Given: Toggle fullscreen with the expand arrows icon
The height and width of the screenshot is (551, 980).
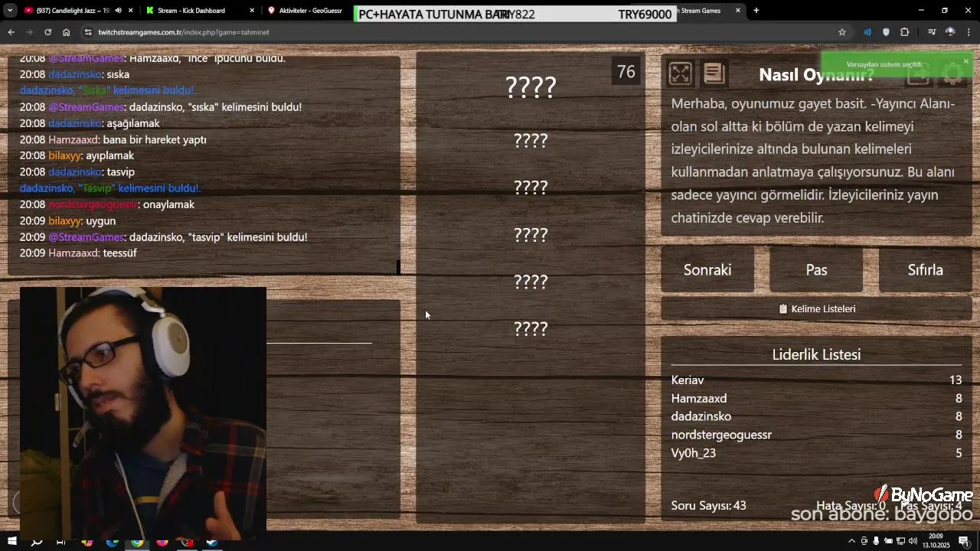Looking at the screenshot, I should pos(680,73).
